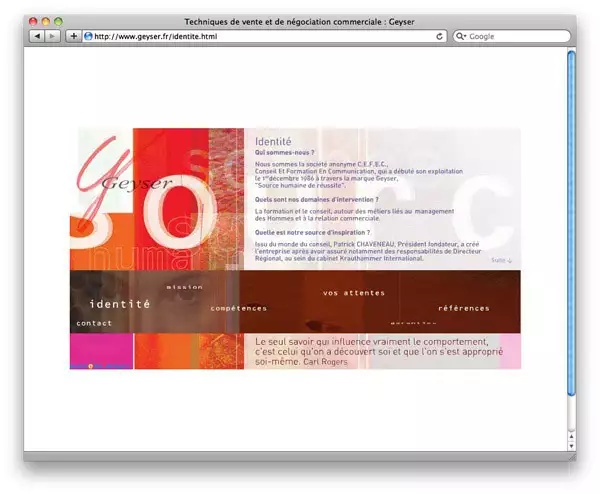Go forward with the browser forward arrow

52,36
